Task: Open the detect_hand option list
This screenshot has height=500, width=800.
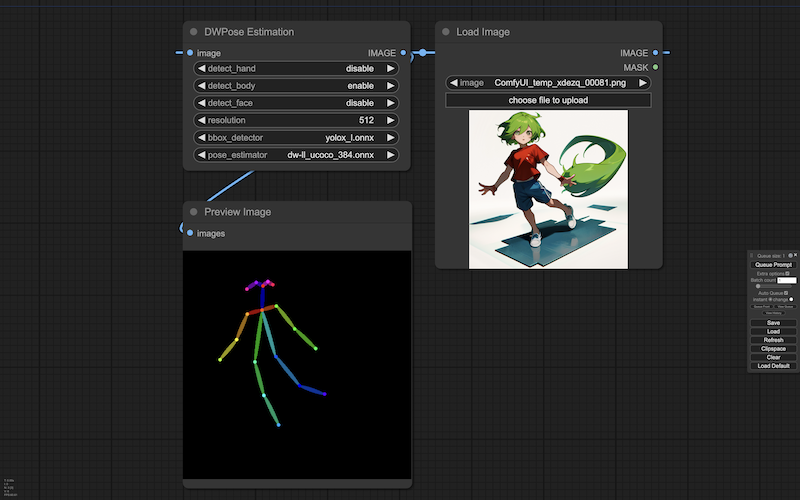Action: pyautogui.click(x=296, y=68)
